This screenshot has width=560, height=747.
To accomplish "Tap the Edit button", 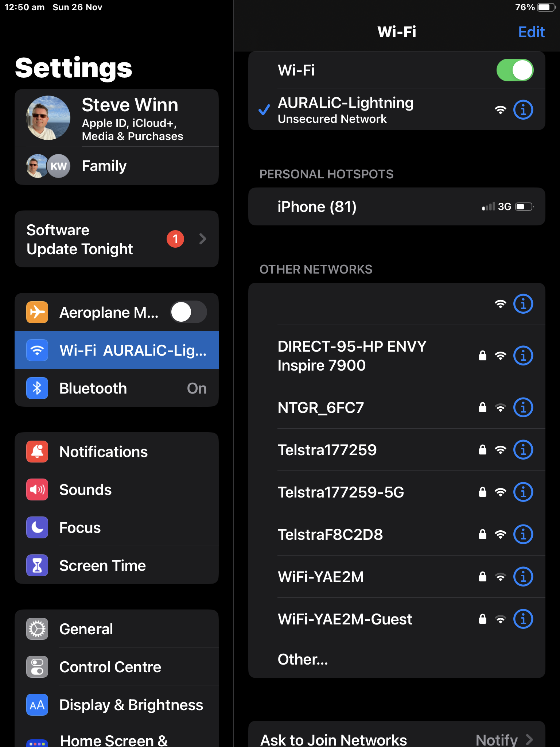I will point(532,32).
